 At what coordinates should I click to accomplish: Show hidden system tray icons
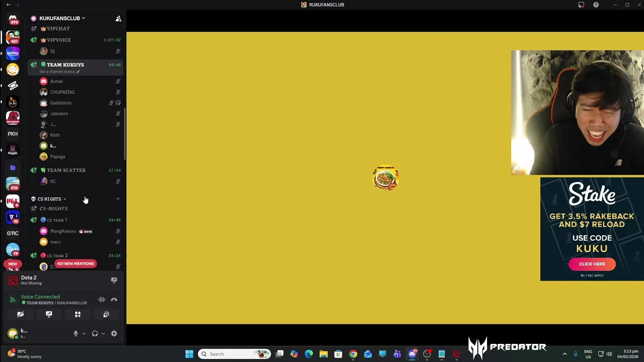[565, 354]
